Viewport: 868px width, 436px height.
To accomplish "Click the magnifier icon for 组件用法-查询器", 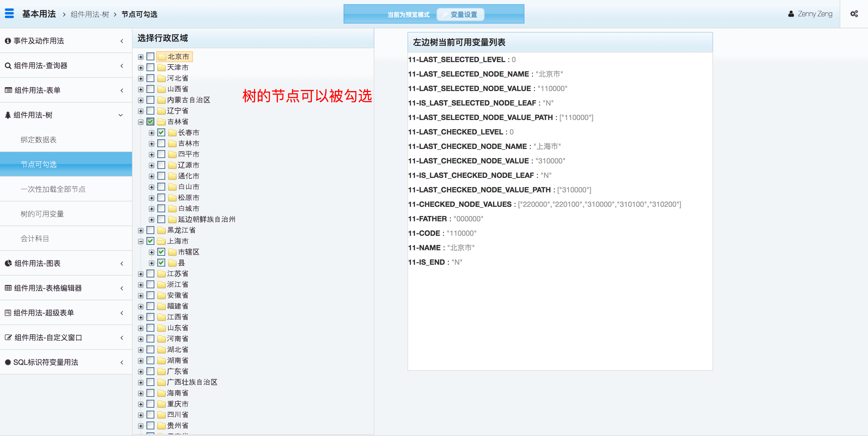I will pyautogui.click(x=8, y=66).
